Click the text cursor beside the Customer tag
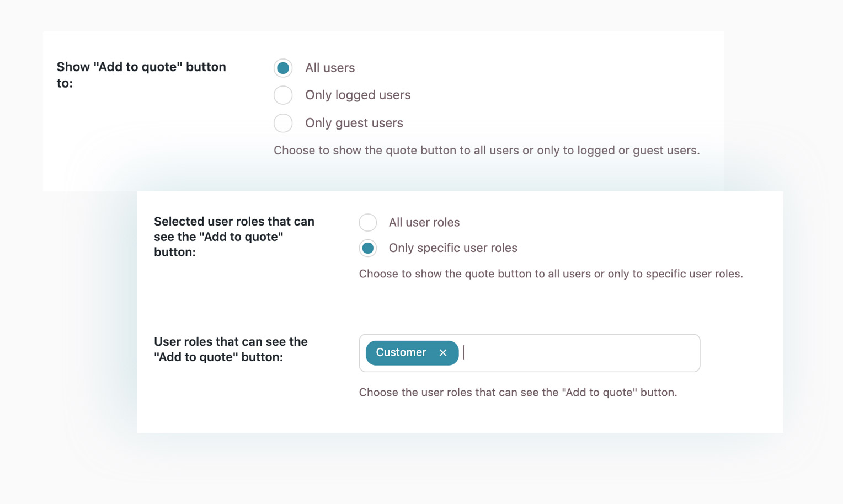Viewport: 843px width, 504px height. 464,353
